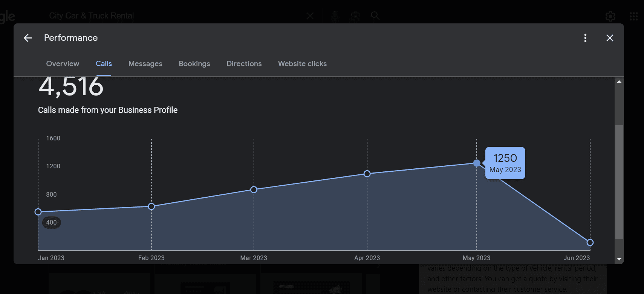The image size is (644, 294).
Task: Click the 1600 y-axis label
Action: click(x=53, y=138)
